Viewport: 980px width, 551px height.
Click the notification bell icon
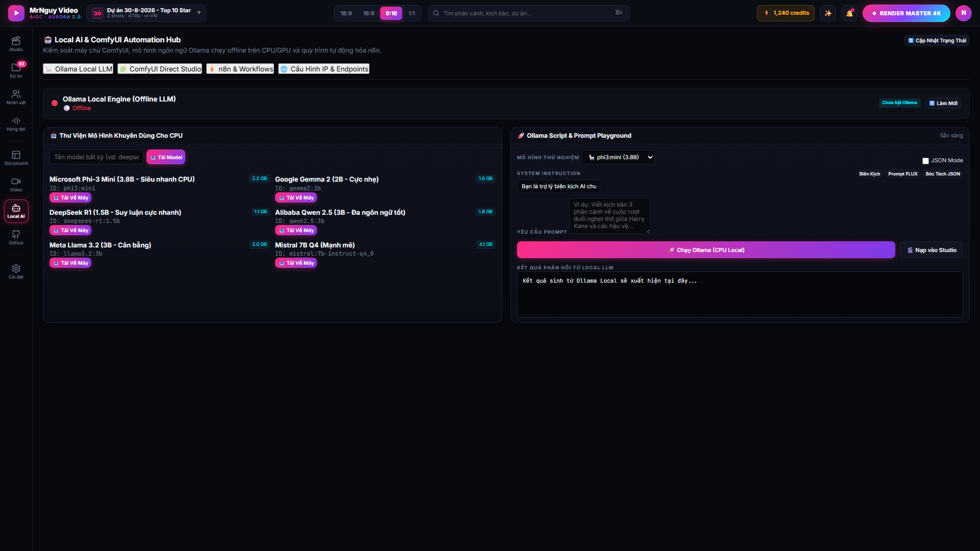point(849,13)
